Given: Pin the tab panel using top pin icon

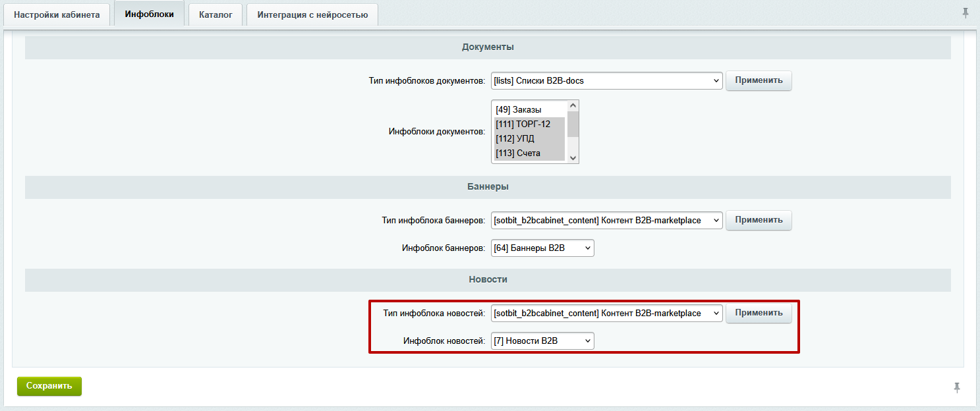Looking at the screenshot, I should 966,13.
